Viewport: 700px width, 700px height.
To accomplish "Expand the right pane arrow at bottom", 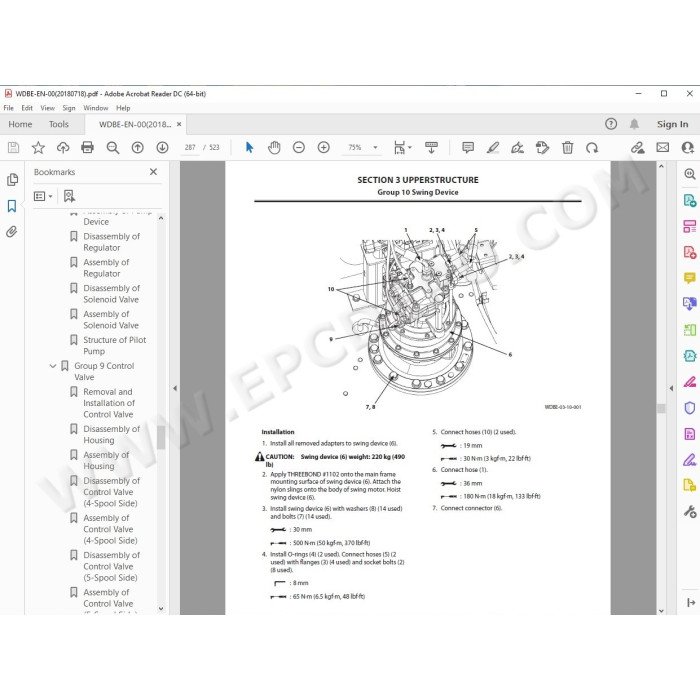I will [691, 603].
